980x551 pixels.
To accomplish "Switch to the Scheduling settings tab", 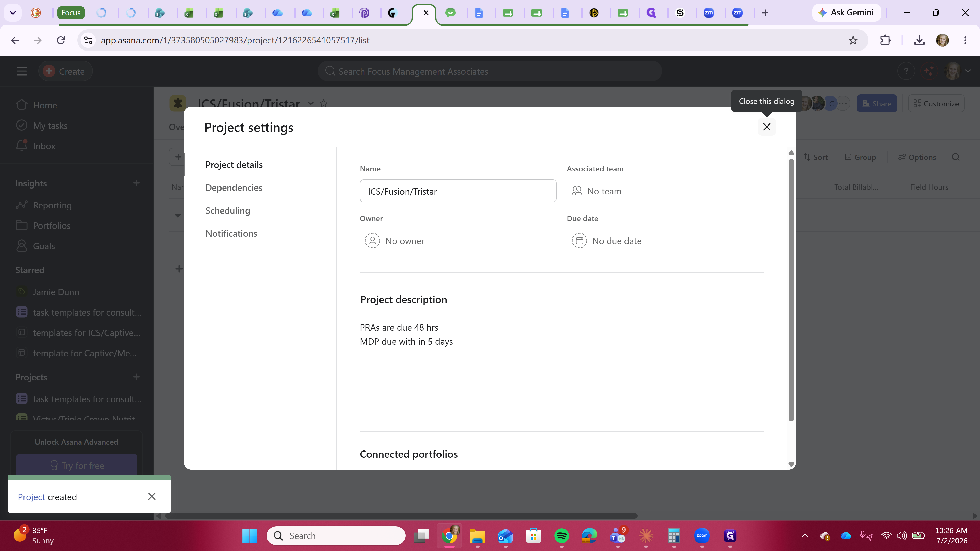I will [x=227, y=211].
